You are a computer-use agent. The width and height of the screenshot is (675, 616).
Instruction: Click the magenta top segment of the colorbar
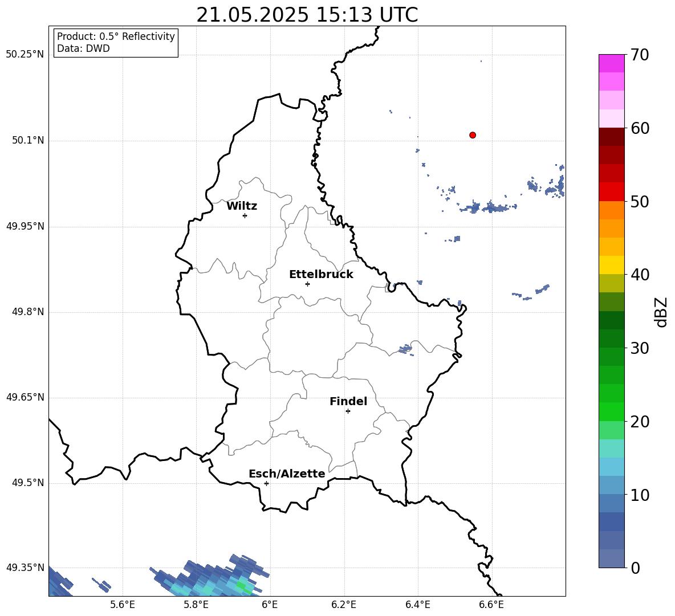coord(612,63)
